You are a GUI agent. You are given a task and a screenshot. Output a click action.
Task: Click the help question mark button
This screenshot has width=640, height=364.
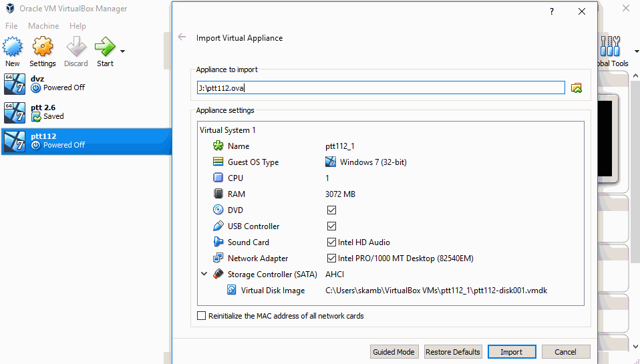click(x=552, y=11)
